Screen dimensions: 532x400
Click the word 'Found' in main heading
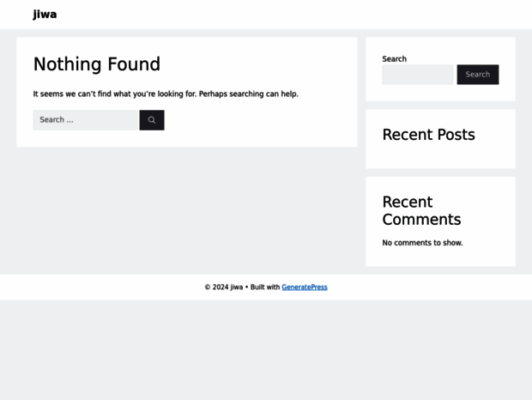point(135,64)
